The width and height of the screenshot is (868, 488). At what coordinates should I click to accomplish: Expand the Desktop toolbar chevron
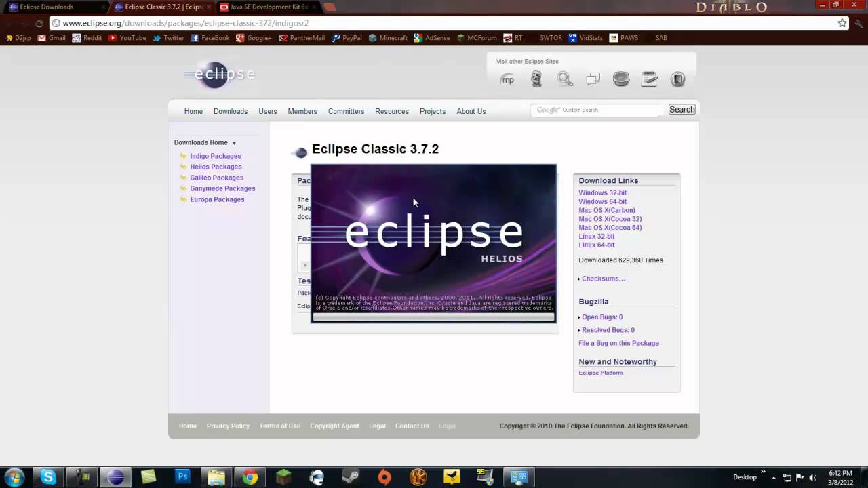point(763,472)
